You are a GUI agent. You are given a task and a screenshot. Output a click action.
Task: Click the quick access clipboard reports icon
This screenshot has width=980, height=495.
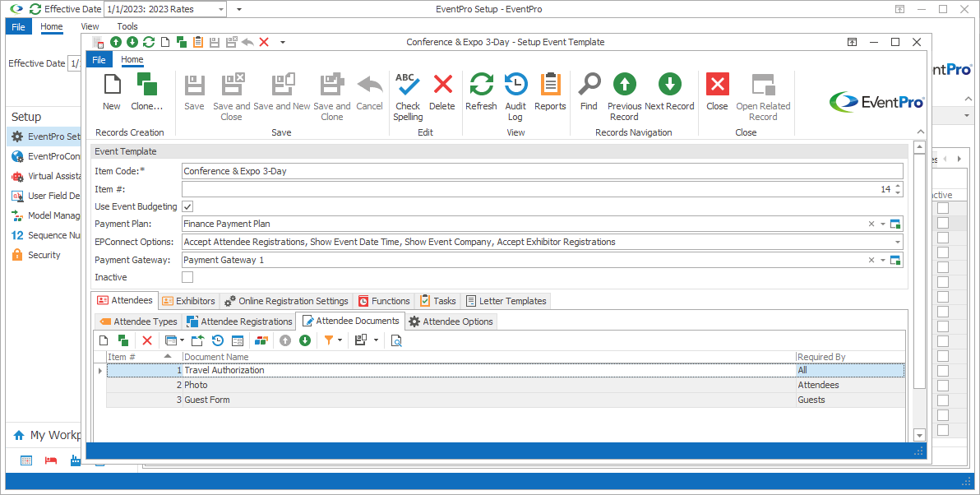pyautogui.click(x=198, y=42)
